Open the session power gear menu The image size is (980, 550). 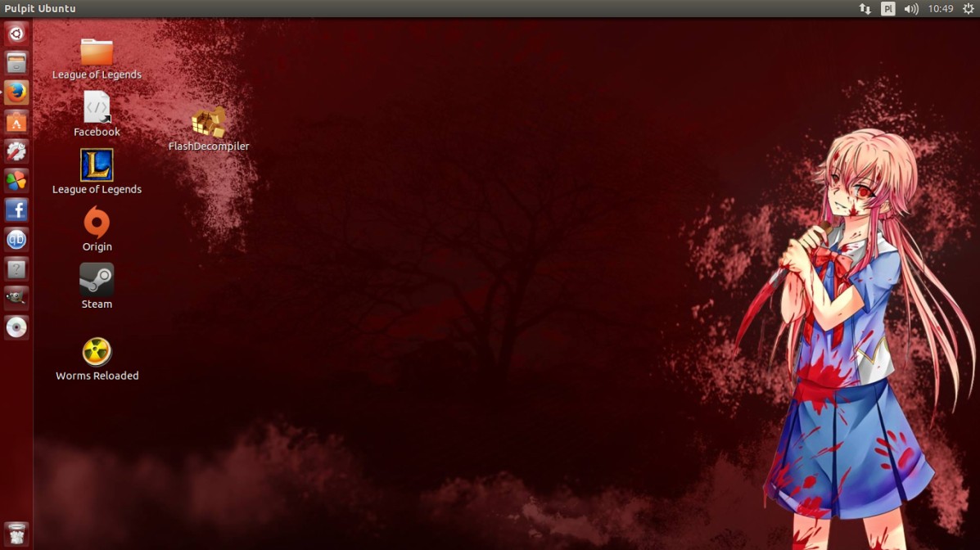(x=968, y=9)
